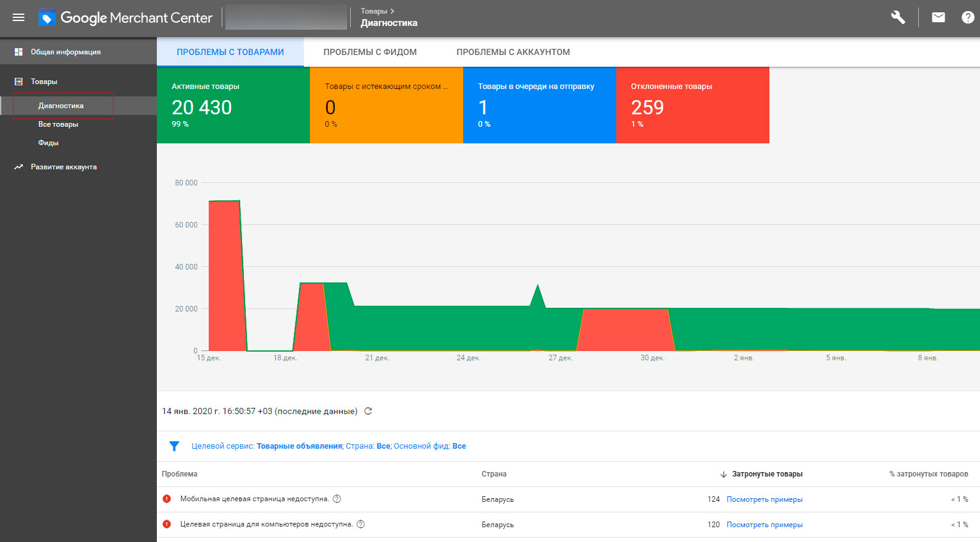Open the mail notifications icon
This screenshot has height=542, width=980.
pyautogui.click(x=938, y=17)
